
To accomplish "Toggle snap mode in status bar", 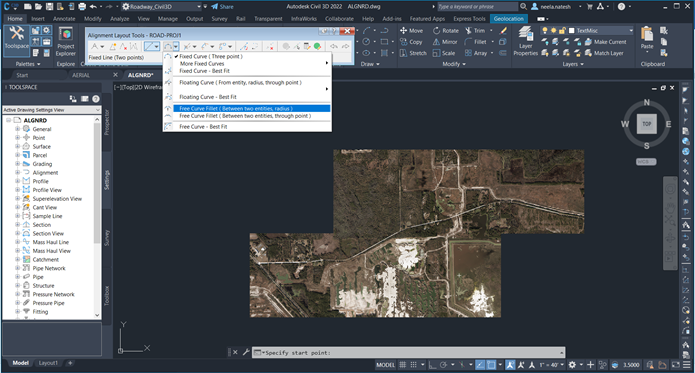I will 413,365.
